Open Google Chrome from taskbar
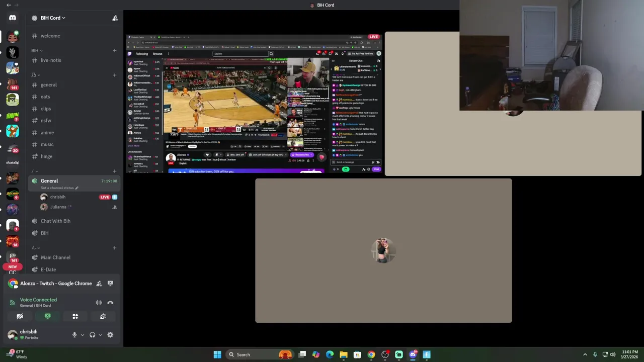644x362 pixels. (371, 354)
